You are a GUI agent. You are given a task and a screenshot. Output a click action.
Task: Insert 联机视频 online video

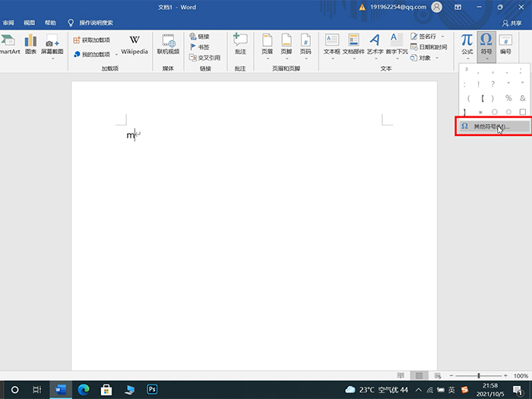pos(168,44)
